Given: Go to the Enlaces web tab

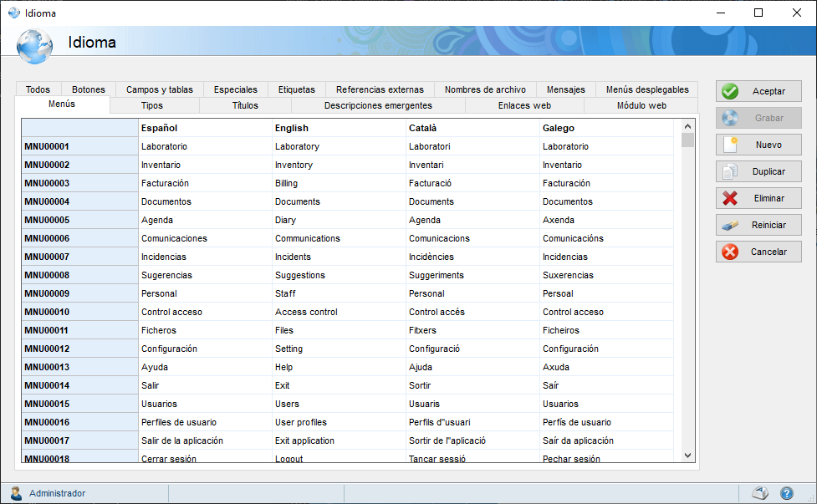Looking at the screenshot, I should coord(524,105).
